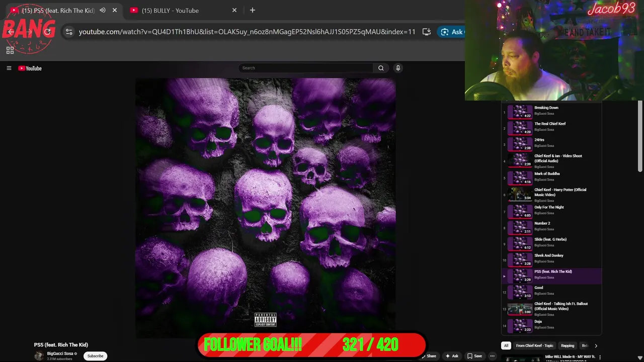This screenshot has height=362, width=644.
Task: Mute the PS5 tab using its speaker icon
Action: 103,10
